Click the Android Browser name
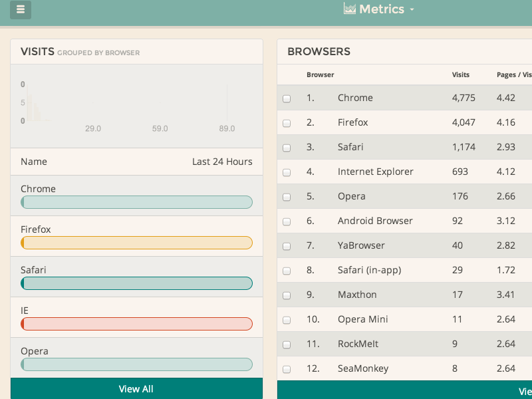The height and width of the screenshot is (399, 532). click(x=375, y=221)
